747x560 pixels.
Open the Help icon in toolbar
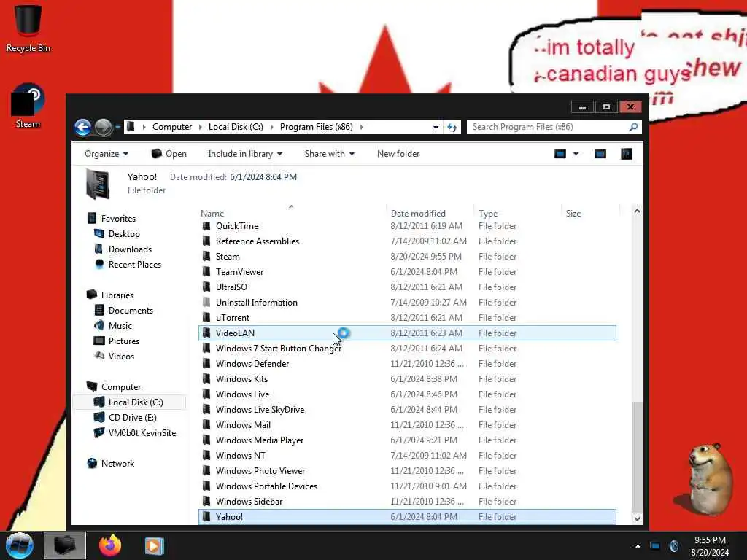(x=627, y=154)
